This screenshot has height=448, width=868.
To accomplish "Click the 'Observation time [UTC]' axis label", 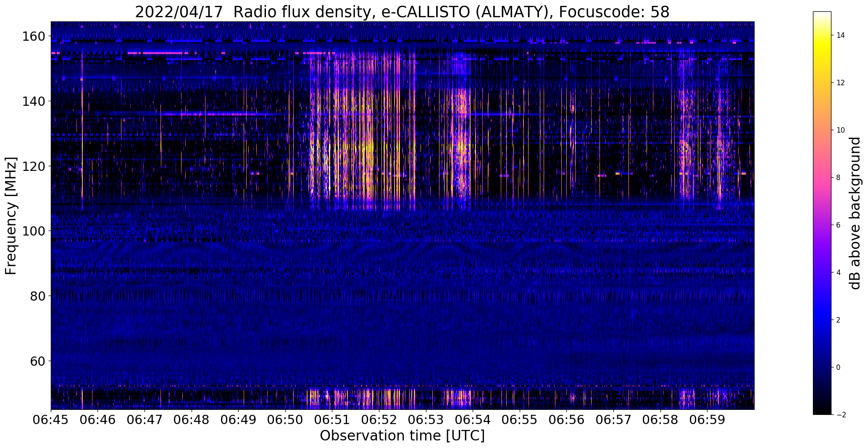I will (x=402, y=436).
